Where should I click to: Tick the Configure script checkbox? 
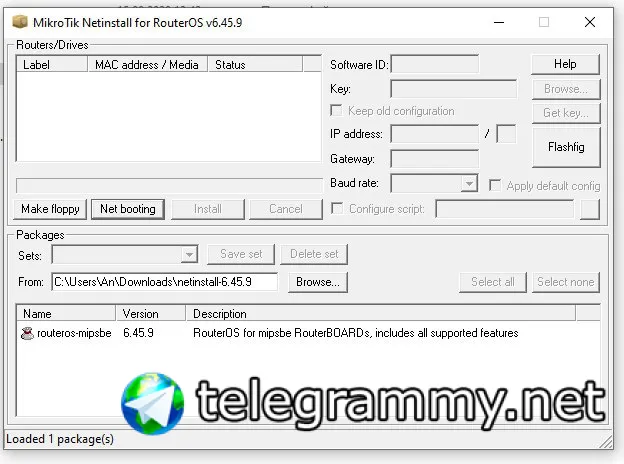[337, 209]
